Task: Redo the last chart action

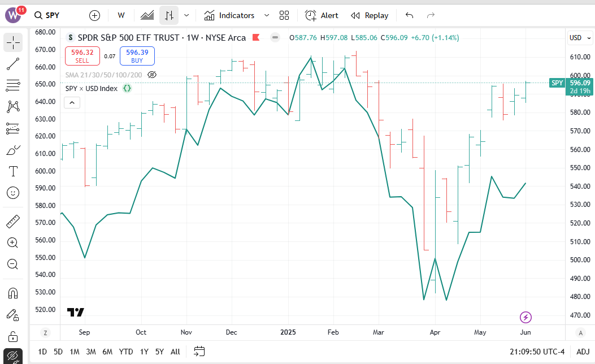Action: click(x=431, y=16)
